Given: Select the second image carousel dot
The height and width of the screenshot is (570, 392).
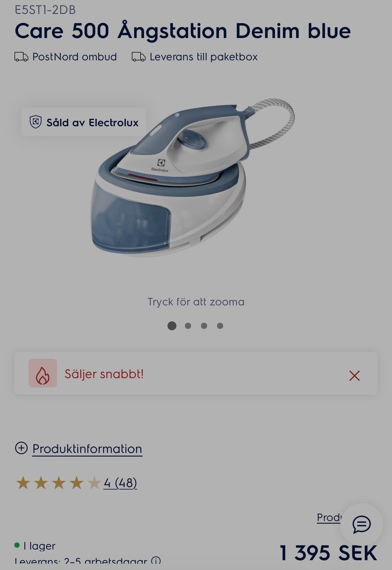Looking at the screenshot, I should coord(188,326).
